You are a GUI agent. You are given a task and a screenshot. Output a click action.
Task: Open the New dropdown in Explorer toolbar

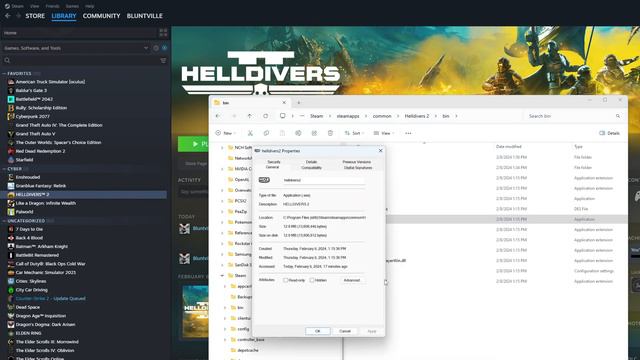point(226,133)
